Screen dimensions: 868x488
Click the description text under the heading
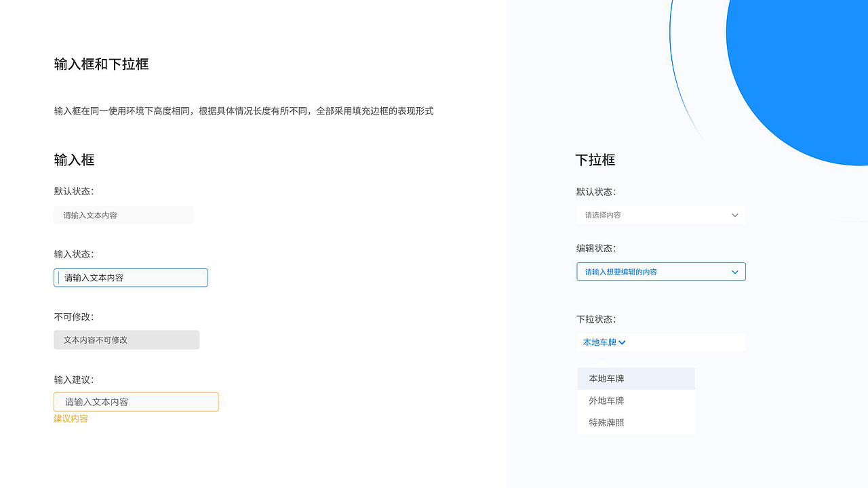[x=243, y=110]
